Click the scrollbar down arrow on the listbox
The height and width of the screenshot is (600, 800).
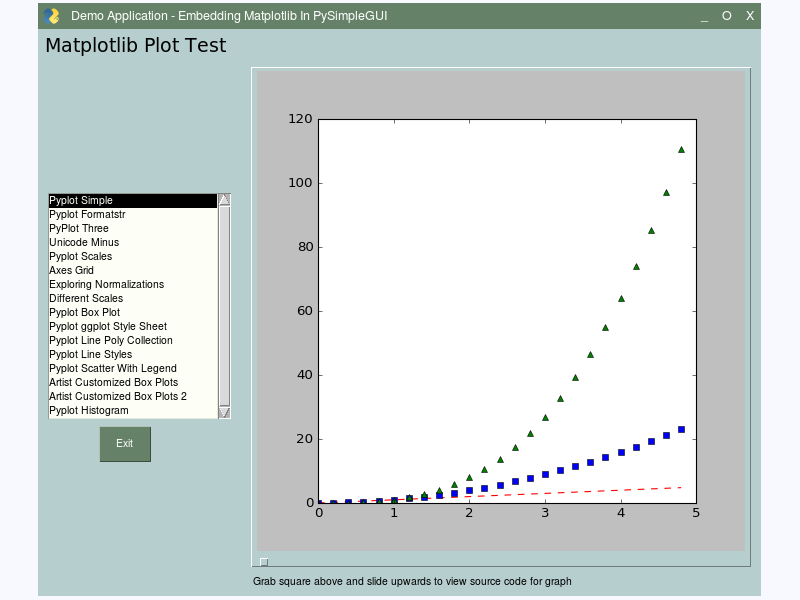224,410
